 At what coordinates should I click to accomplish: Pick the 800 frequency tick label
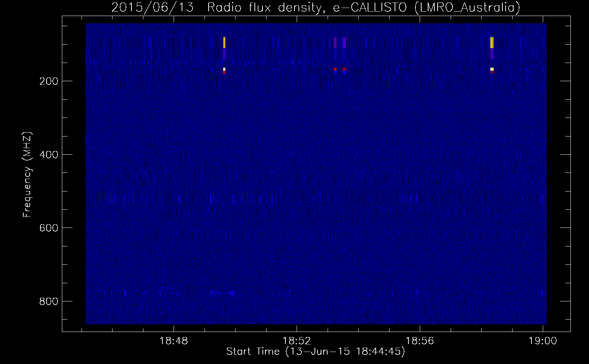tap(49, 301)
